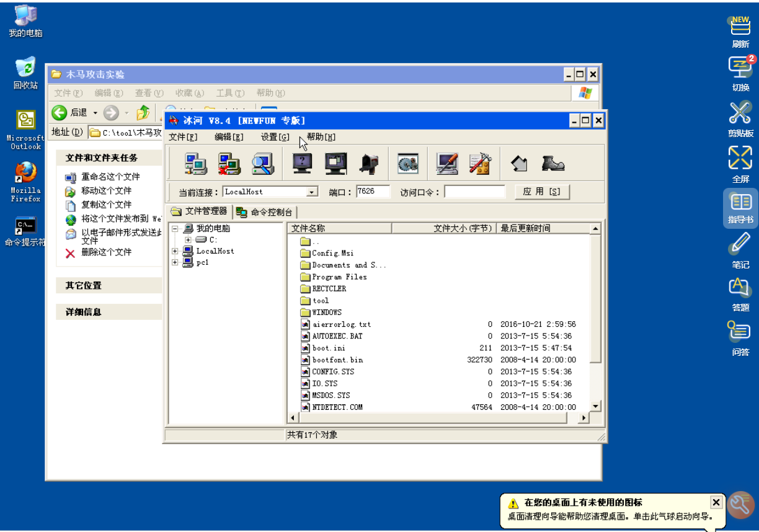Open the 查看(V) menu in Explorer window
The height and width of the screenshot is (532, 759).
pos(149,93)
